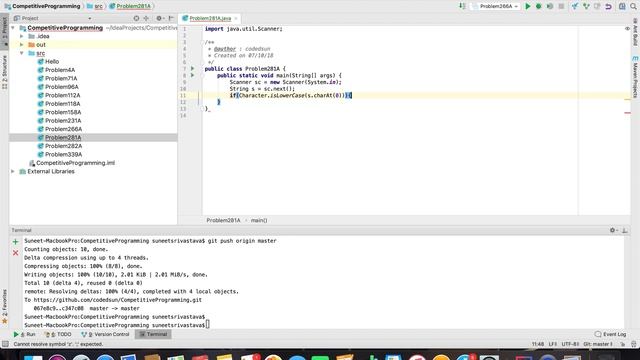Viewport: 640px width, 360px height.
Task: Add new terminal session with plus icon
Action: click(16, 242)
